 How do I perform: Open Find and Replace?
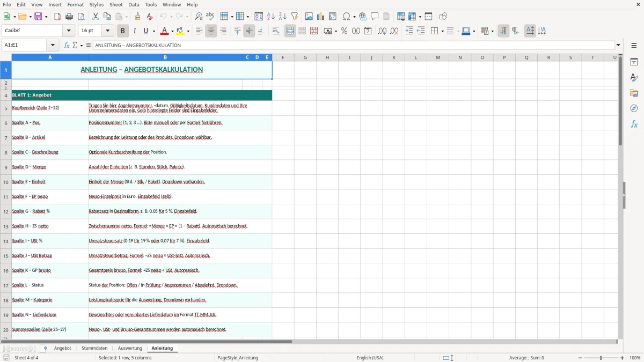click(x=199, y=17)
